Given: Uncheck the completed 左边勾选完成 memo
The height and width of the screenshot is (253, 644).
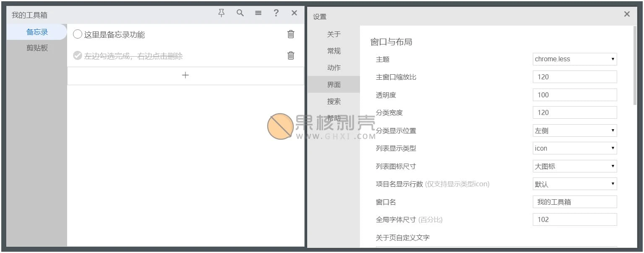Looking at the screenshot, I should coord(77,55).
